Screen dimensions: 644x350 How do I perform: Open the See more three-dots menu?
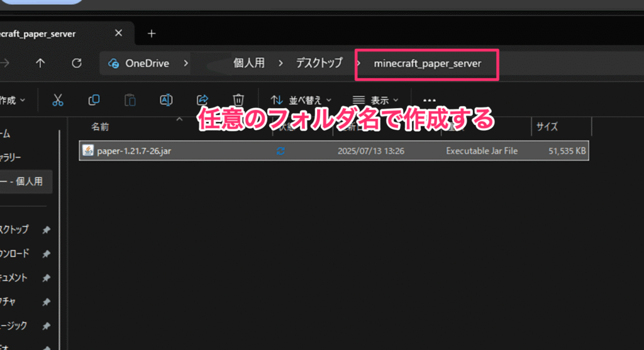(429, 100)
